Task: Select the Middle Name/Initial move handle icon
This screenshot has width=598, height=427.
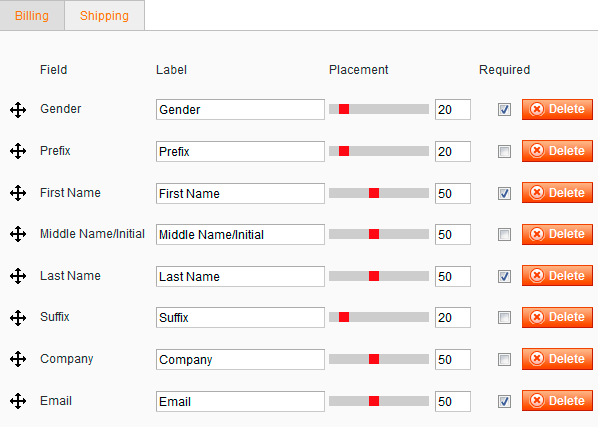Action: [18, 234]
